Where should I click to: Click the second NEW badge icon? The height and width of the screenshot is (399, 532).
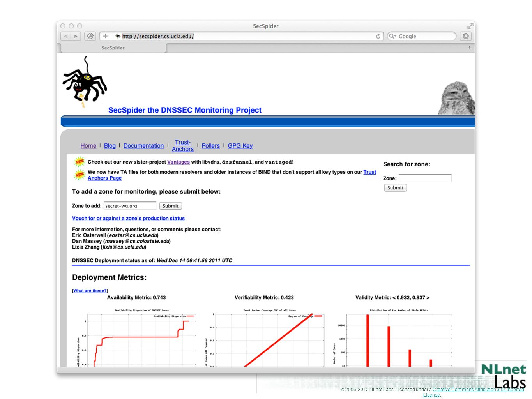(x=80, y=175)
